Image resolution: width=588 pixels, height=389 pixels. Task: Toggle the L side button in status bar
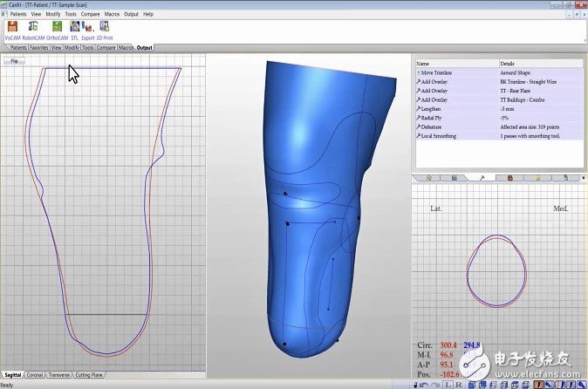(447, 384)
